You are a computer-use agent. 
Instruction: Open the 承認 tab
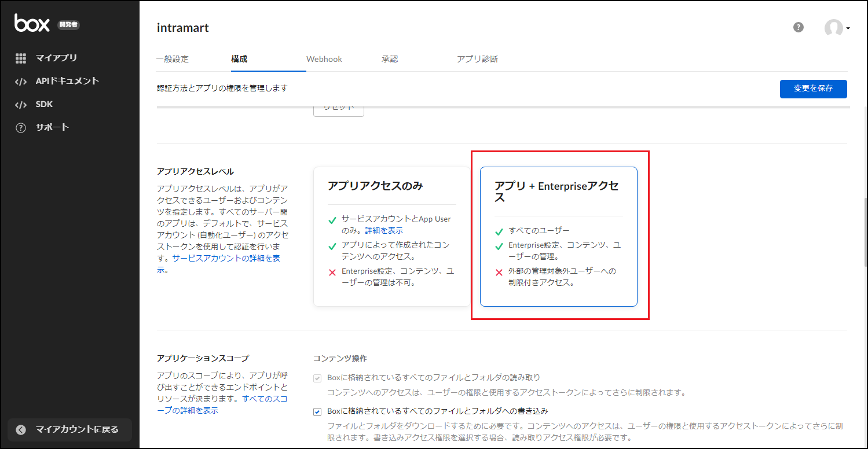point(390,59)
